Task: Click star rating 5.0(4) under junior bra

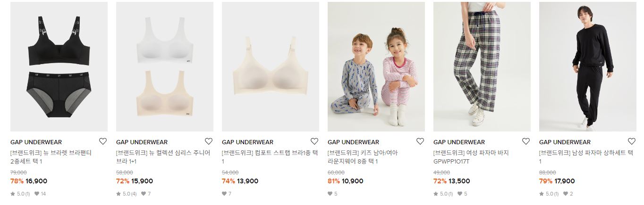Action: pyautogui.click(x=126, y=194)
